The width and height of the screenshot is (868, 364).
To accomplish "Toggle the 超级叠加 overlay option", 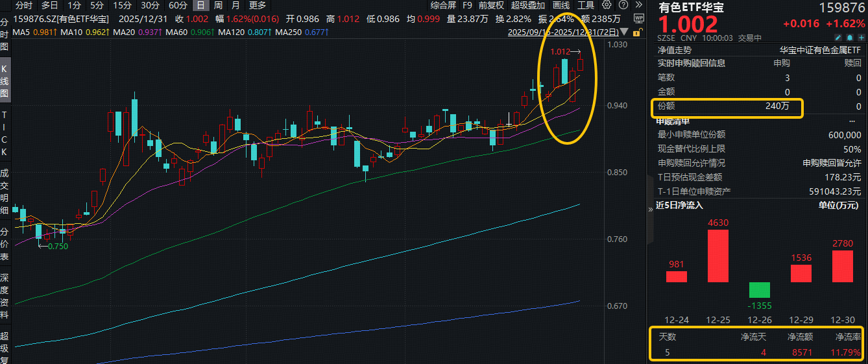I will tap(527, 5).
